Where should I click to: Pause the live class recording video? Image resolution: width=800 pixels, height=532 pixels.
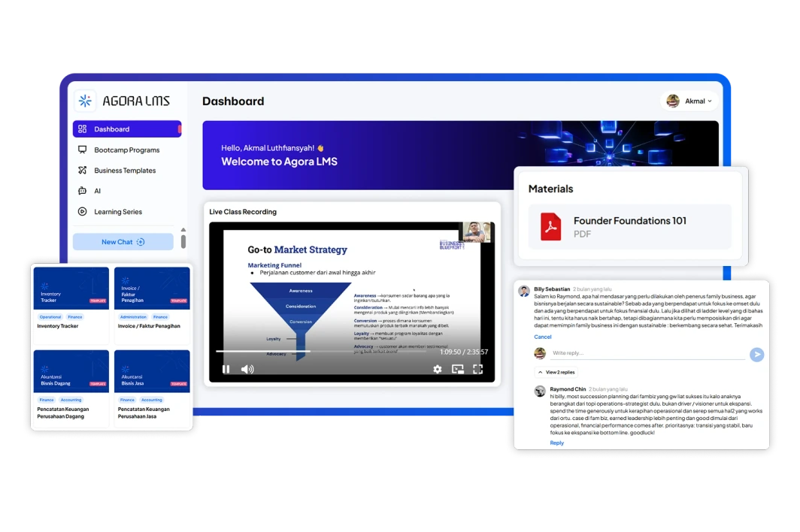[226, 369]
